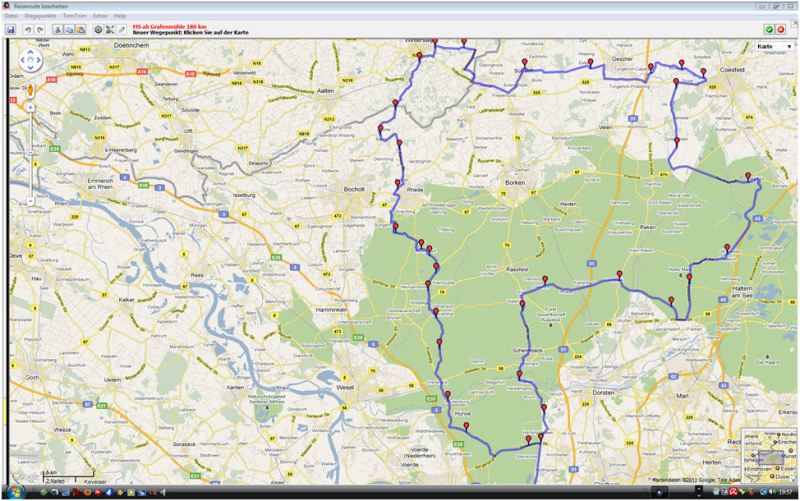Image resolution: width=800 pixels, height=501 pixels.
Task: Click the Bocholt city label on the map
Action: coord(354,189)
